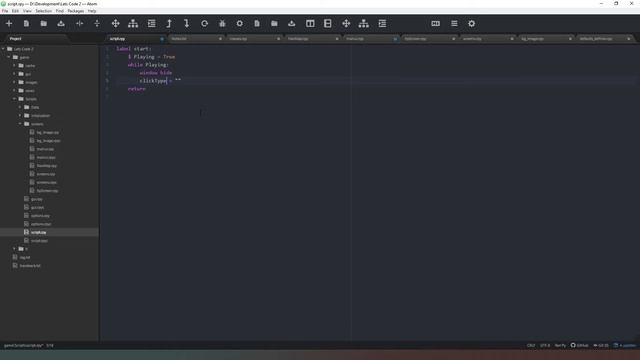Open log.txt in the project tree
Image resolution: width=640 pixels, height=360 pixels.
pos(25,258)
